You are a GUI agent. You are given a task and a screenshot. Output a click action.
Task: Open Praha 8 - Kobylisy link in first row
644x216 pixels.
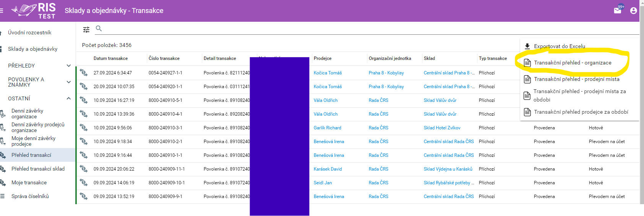[386, 73]
